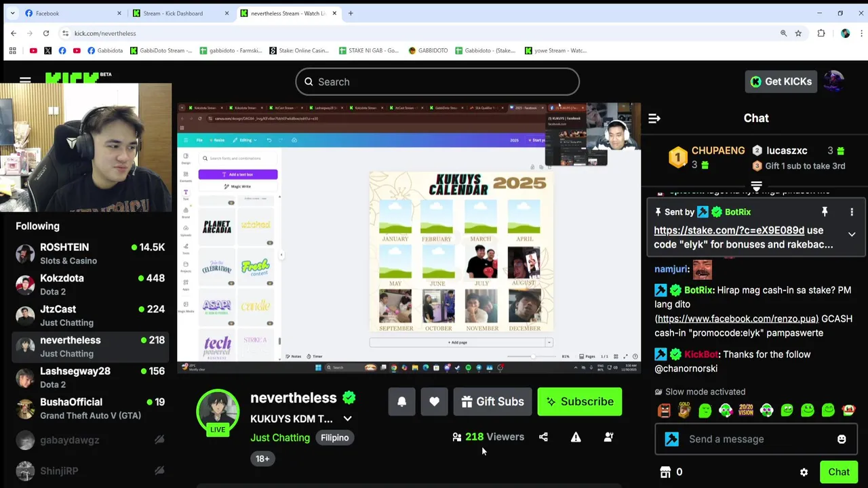Screen dimensions: 868x488
Task: Open user profile avatar top right
Action: pos(833,81)
